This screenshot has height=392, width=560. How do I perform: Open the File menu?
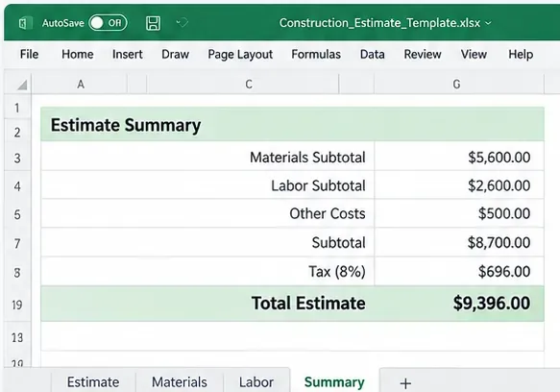click(x=29, y=55)
